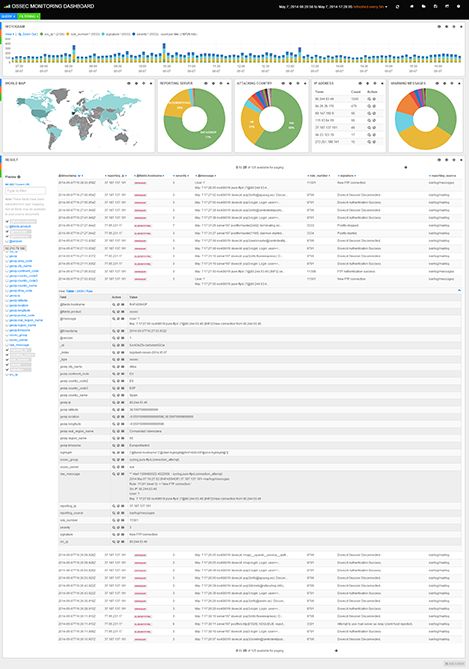Click yellow slice in Attacking Country pie

[252, 126]
